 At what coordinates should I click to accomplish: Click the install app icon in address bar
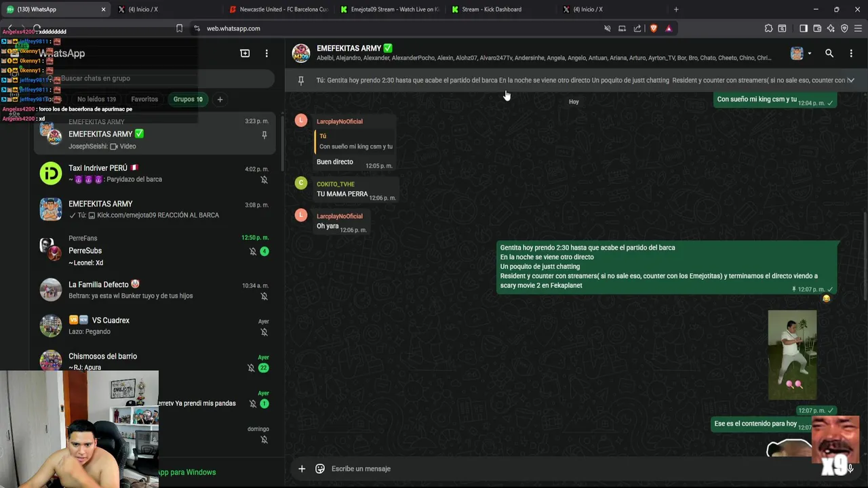pos(622,28)
